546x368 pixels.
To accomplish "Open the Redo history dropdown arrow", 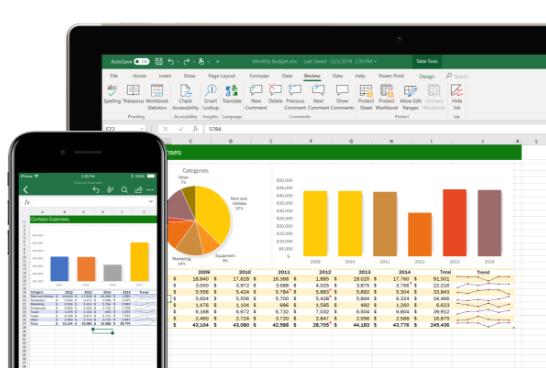I will (x=193, y=62).
